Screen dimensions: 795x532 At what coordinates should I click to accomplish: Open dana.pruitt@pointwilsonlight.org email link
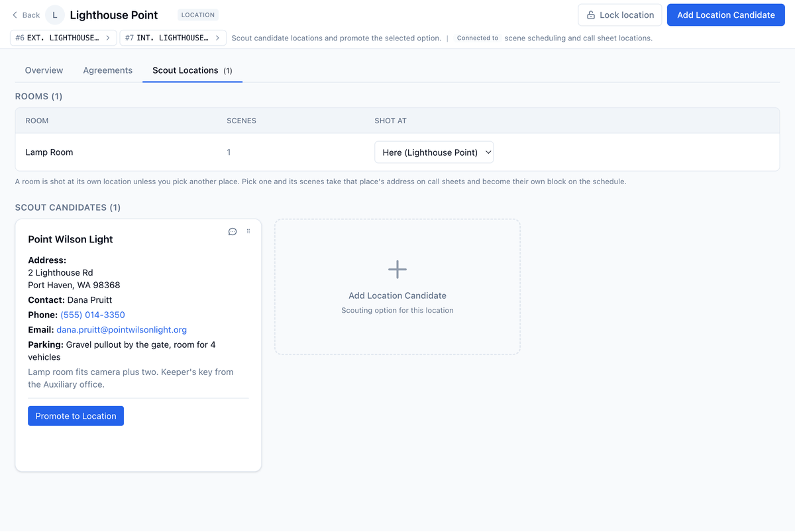tap(122, 329)
